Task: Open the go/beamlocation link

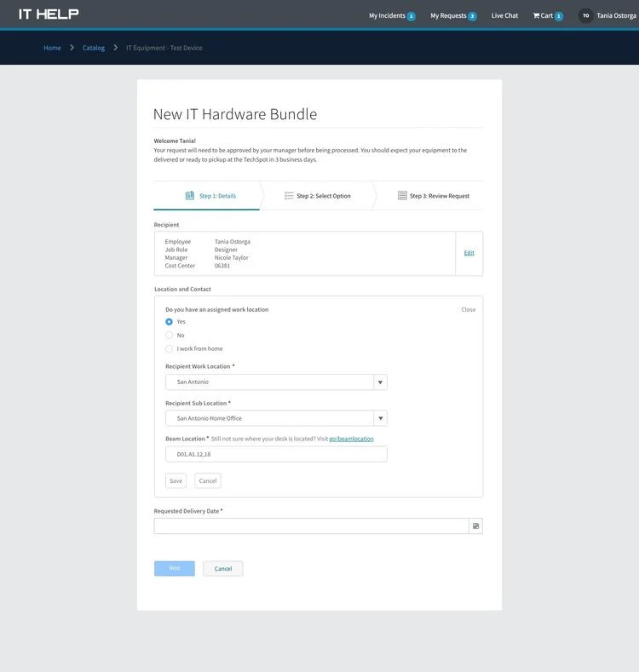Action: pyautogui.click(x=351, y=439)
